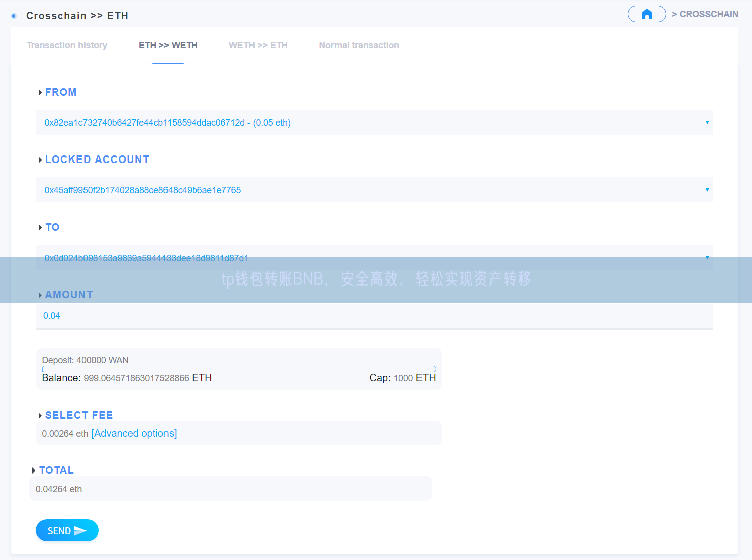Click the AMOUNT section triangle
The height and width of the screenshot is (560, 752).
pyautogui.click(x=40, y=295)
